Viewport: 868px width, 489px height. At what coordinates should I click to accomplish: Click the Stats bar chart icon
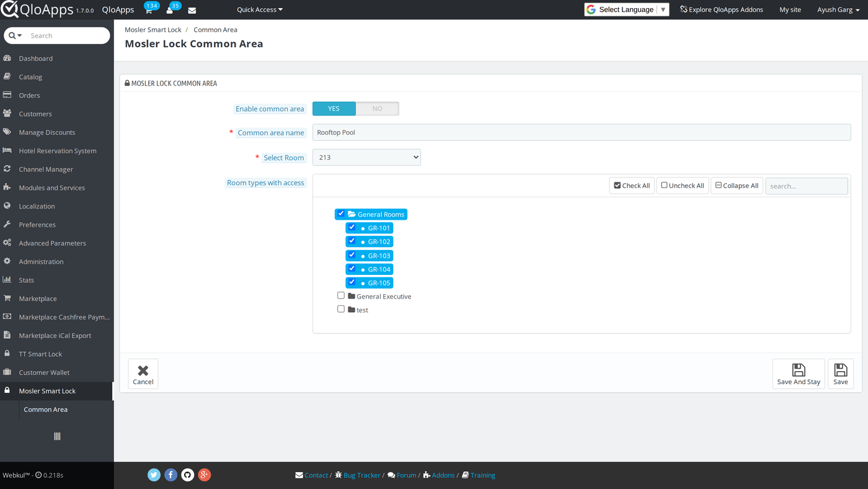pyautogui.click(x=7, y=280)
